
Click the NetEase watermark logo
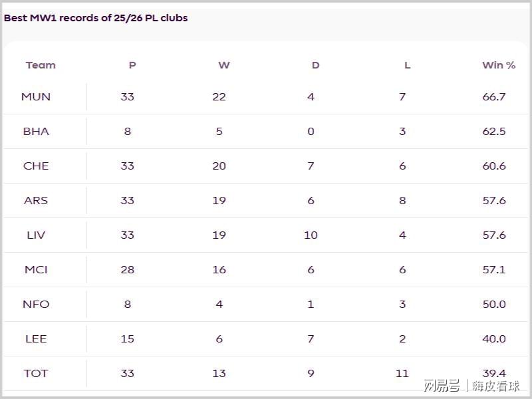click(x=442, y=386)
